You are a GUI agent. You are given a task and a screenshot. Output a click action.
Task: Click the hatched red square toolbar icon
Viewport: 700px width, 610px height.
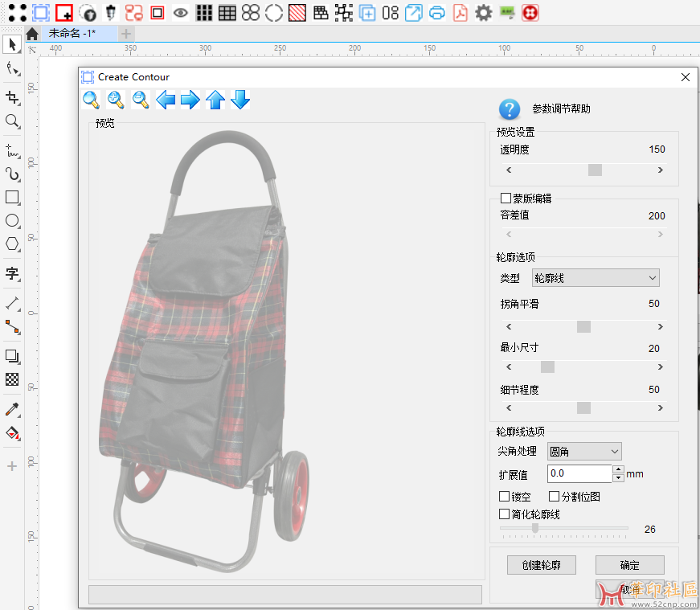tap(297, 13)
